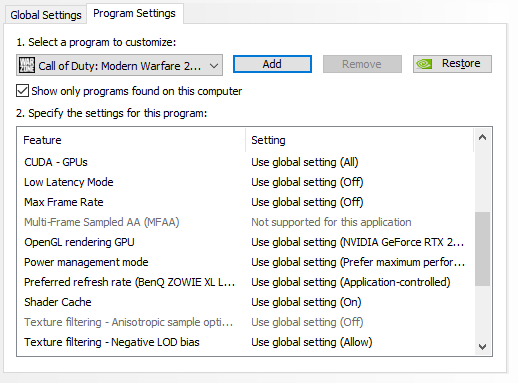Screen dimensions: 518x383
Task: Open Power management 'Prefer maximum perfor...' value
Action: coord(358,262)
